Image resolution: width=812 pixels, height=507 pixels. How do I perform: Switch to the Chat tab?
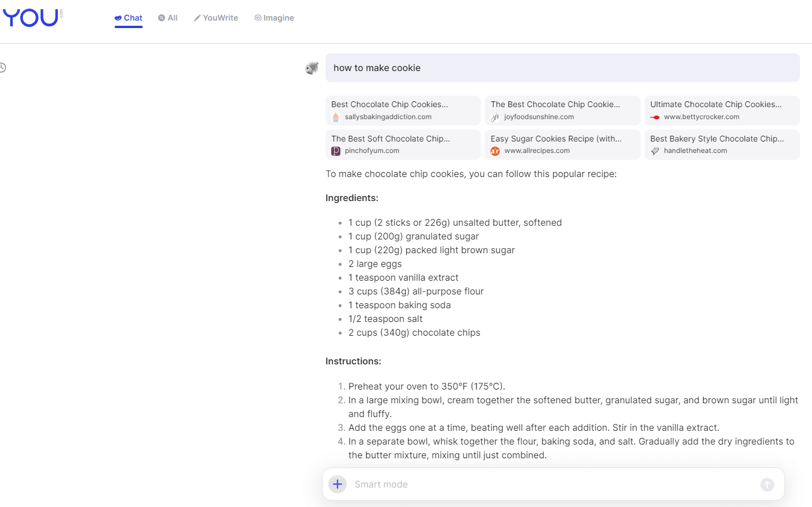pos(128,18)
